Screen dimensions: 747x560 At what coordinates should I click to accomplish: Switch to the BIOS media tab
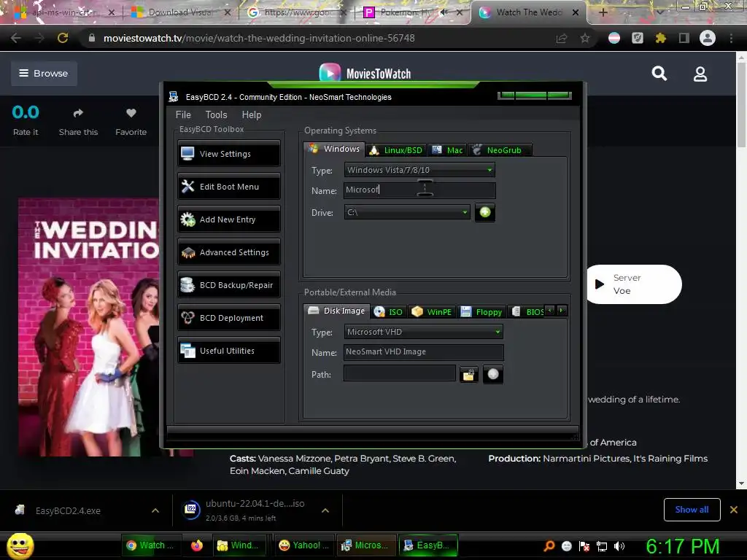click(527, 312)
